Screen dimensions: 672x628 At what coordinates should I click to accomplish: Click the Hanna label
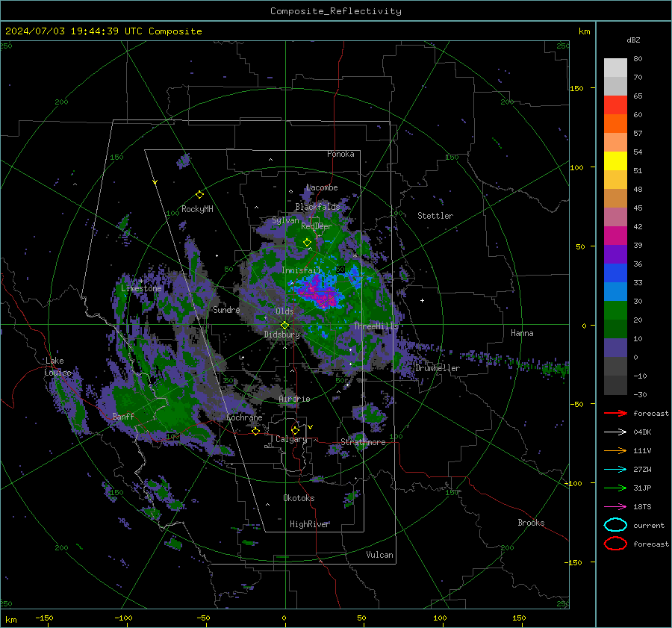coord(522,333)
